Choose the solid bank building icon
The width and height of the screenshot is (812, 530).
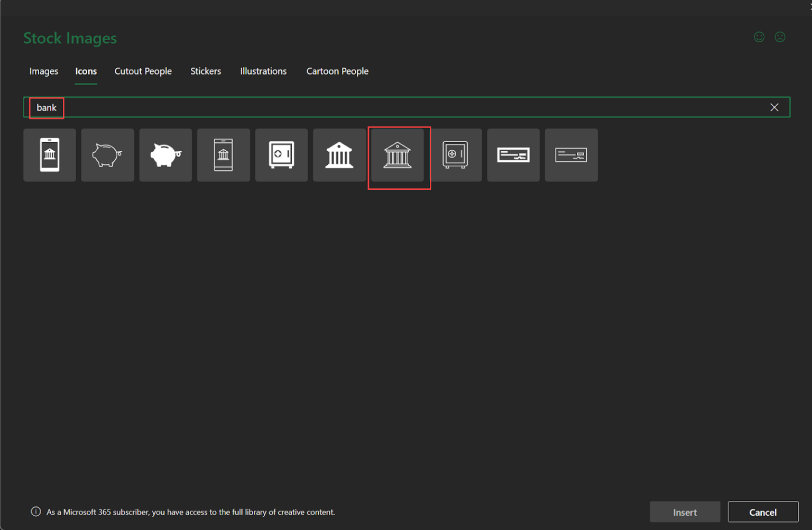(x=339, y=155)
